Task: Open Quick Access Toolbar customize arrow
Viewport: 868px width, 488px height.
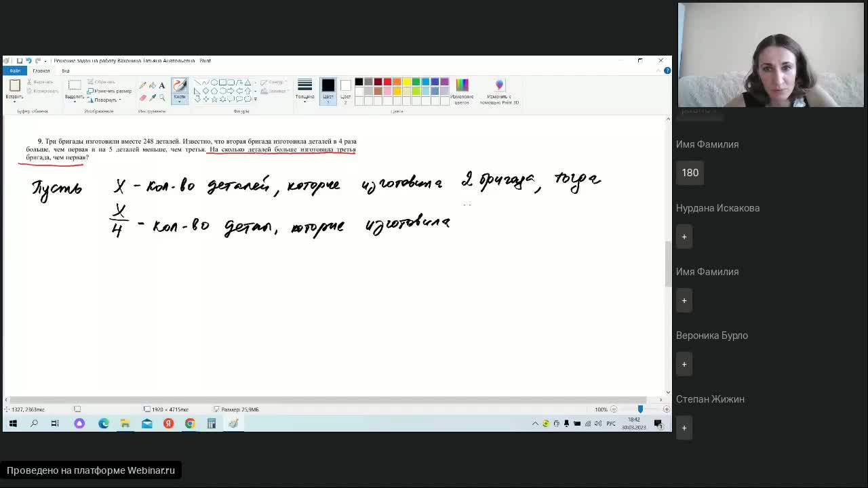Action: [x=45, y=61]
